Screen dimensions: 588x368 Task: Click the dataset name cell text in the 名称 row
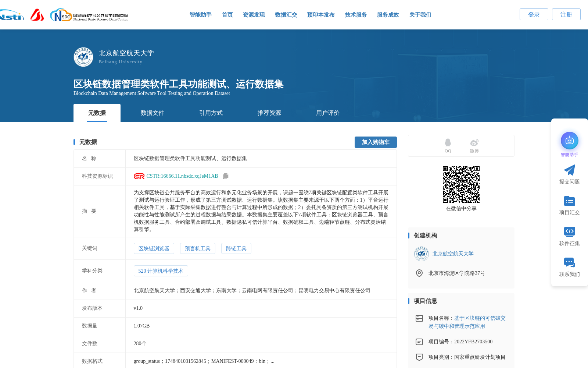(x=190, y=159)
